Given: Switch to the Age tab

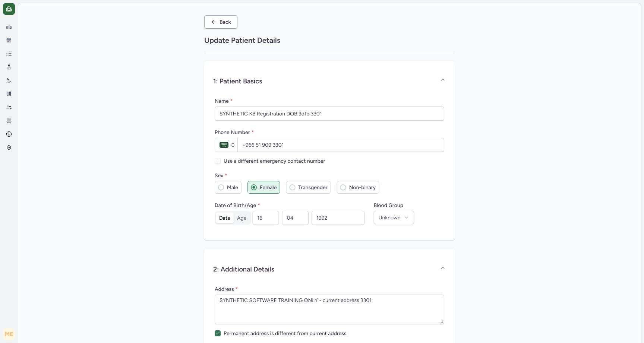Looking at the screenshot, I should pyautogui.click(x=241, y=218).
